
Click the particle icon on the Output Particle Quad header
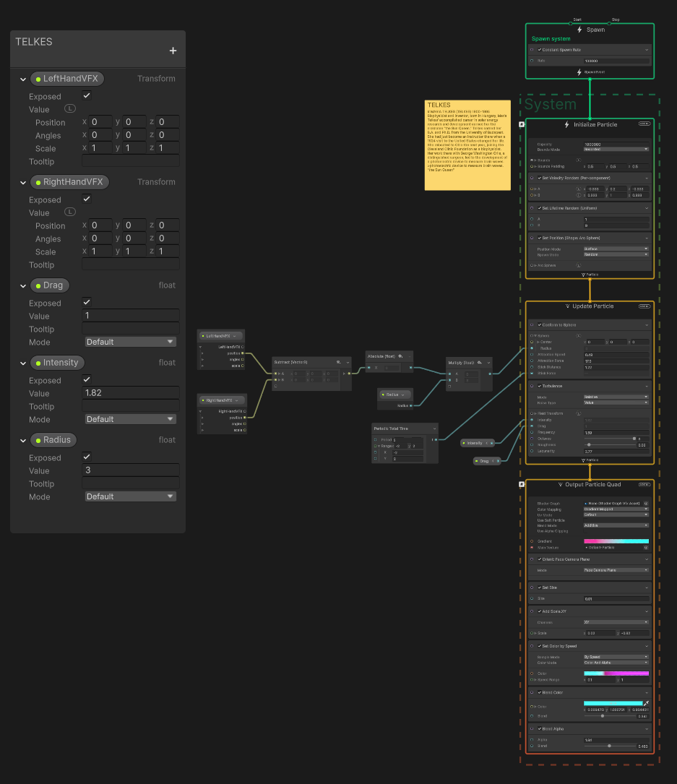point(561,484)
